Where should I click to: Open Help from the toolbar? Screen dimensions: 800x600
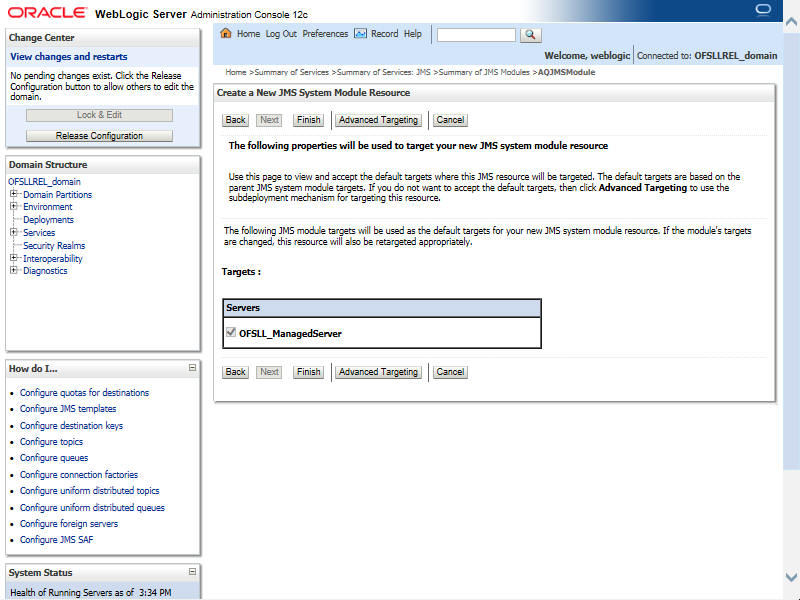click(x=413, y=34)
